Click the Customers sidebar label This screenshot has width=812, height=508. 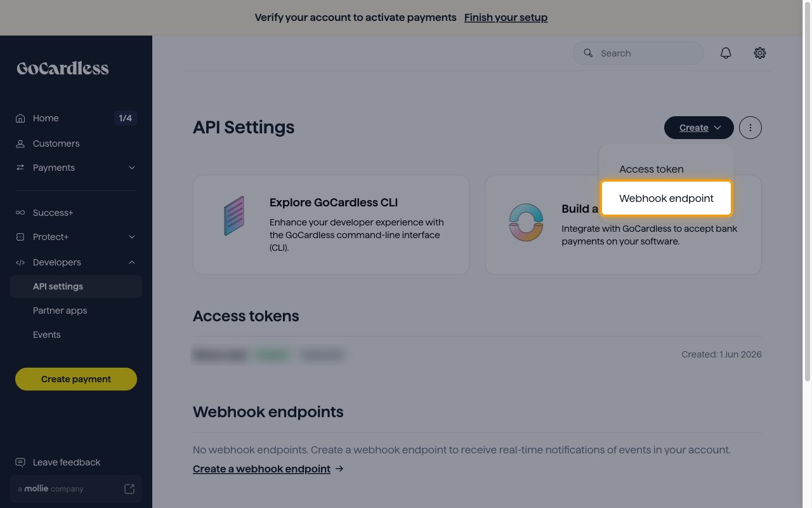point(56,144)
